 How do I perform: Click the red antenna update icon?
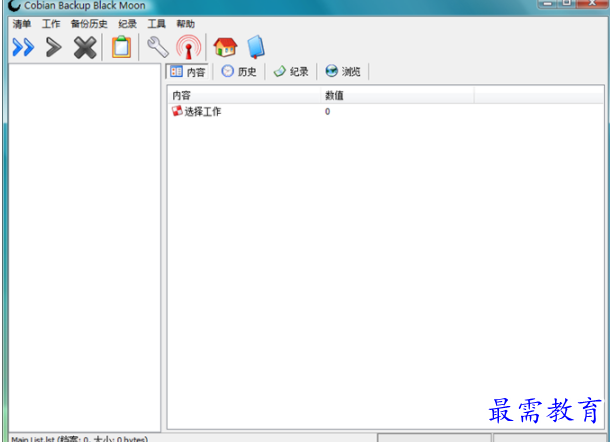pos(189,47)
